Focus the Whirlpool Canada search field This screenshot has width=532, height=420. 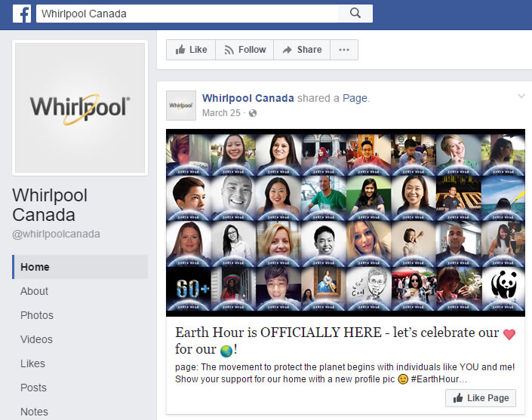click(x=187, y=14)
